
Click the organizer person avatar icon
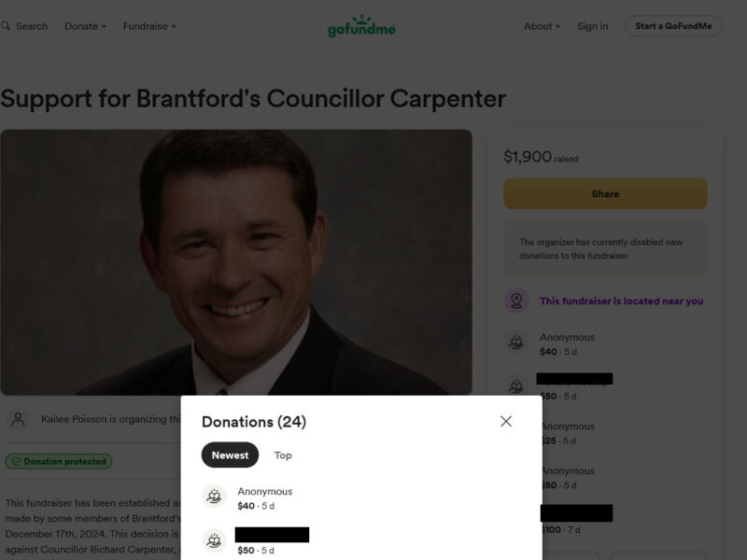pyautogui.click(x=18, y=419)
